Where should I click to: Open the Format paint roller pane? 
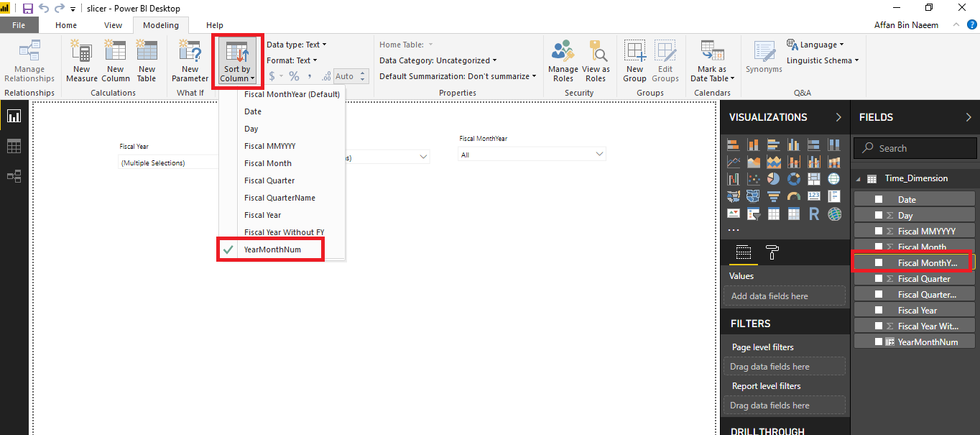click(x=772, y=252)
